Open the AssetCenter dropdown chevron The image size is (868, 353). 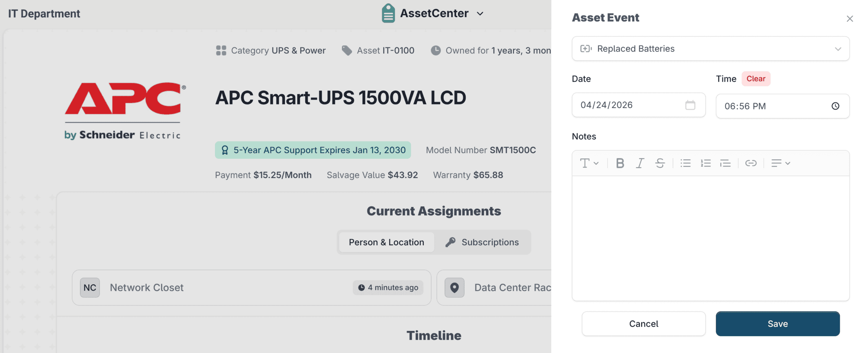tap(480, 13)
